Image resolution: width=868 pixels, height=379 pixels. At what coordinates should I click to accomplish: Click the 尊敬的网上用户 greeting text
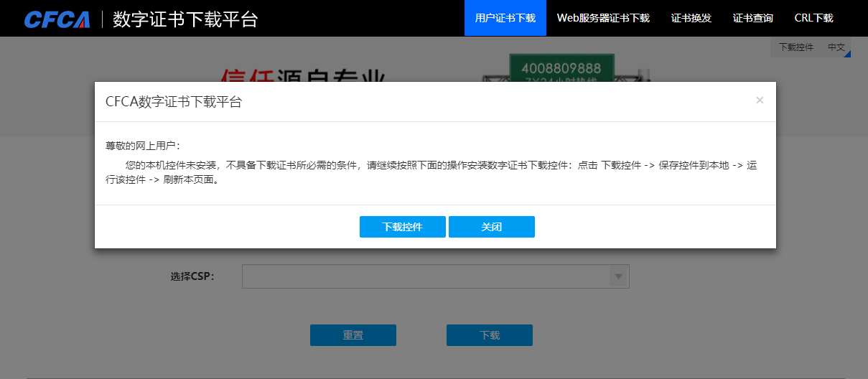(143, 146)
